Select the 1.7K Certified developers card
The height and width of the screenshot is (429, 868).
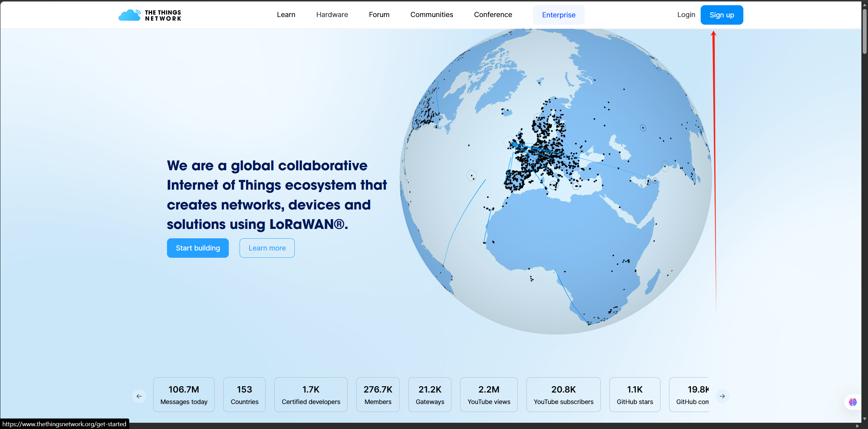[311, 395]
